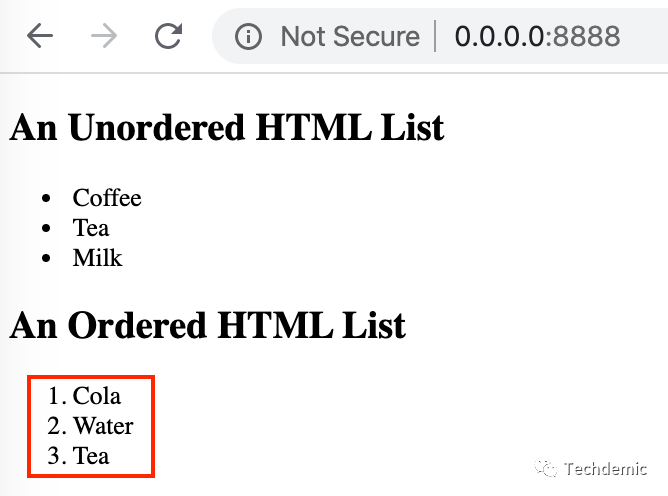Click the An Unordered HTML List heading
This screenshot has height=496, width=668.
coord(226,128)
